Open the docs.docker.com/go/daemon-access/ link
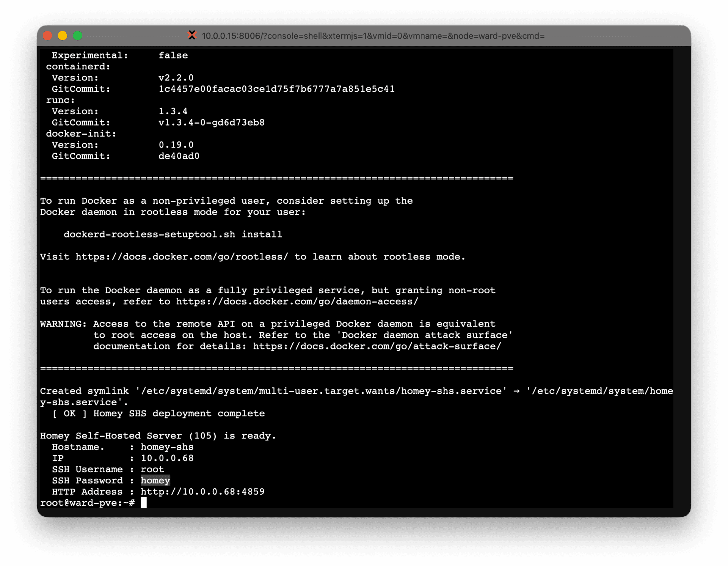 pyautogui.click(x=297, y=302)
